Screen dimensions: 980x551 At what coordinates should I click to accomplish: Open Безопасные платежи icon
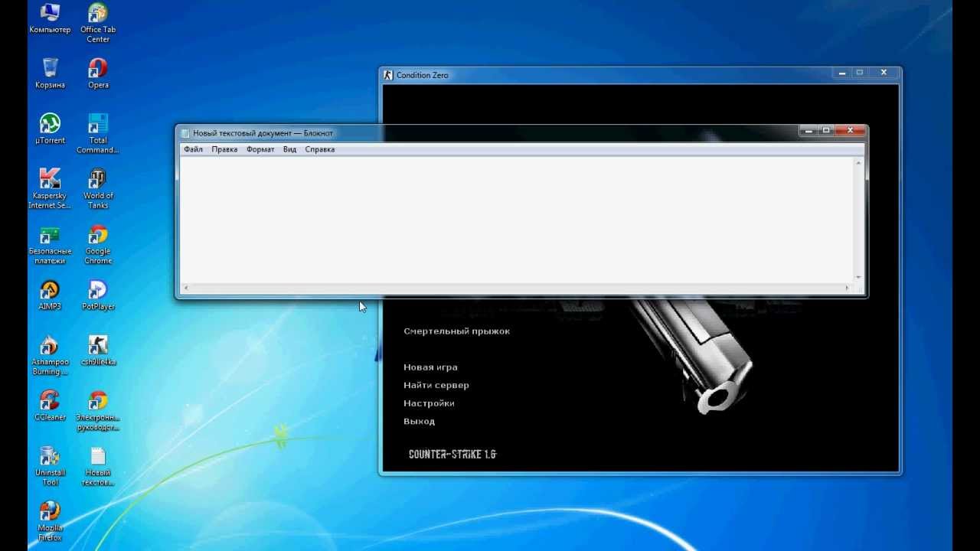point(50,244)
